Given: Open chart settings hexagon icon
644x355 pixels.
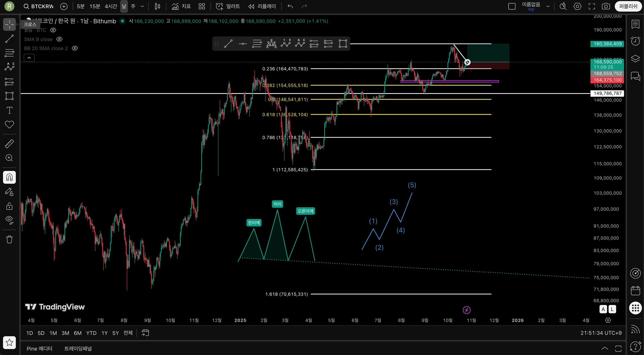Looking at the screenshot, I should pyautogui.click(x=577, y=6).
